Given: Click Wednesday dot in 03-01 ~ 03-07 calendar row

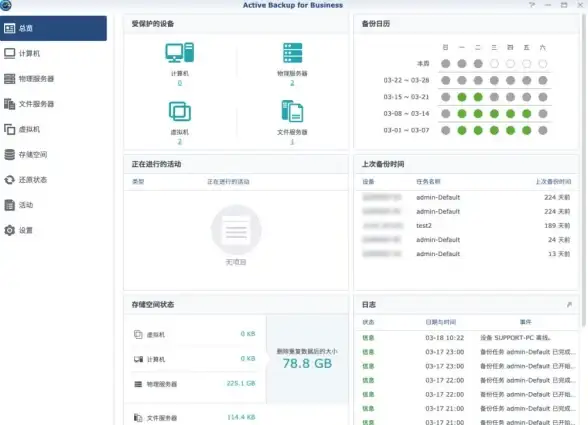Looking at the screenshot, I should (x=494, y=131).
